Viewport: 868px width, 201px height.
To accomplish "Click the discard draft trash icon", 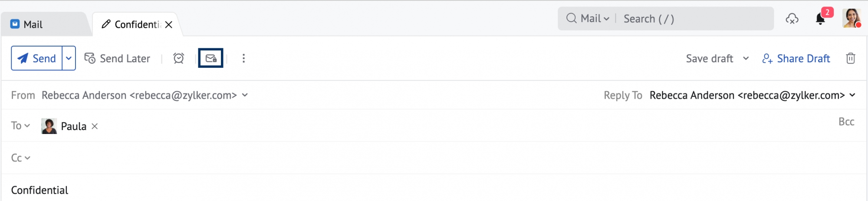I will point(850,58).
